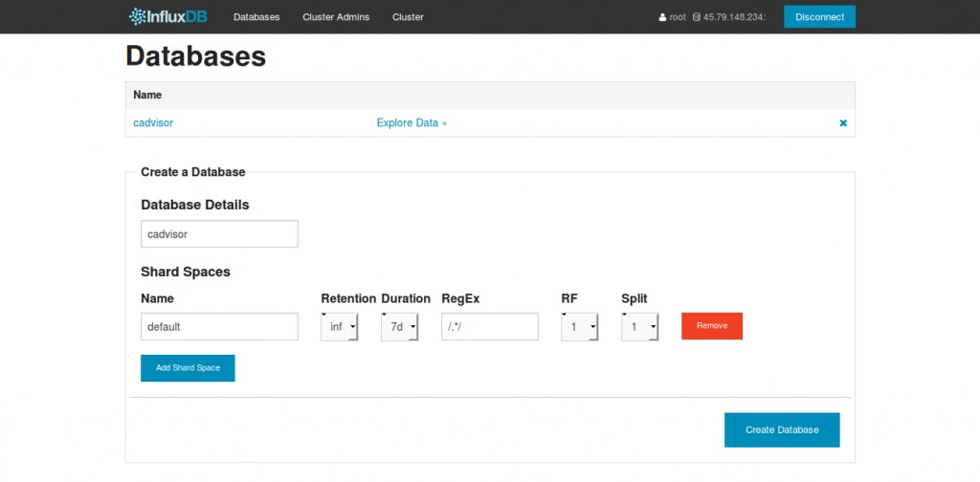Open the Retention dropdown
The image size is (980, 482).
(x=340, y=326)
